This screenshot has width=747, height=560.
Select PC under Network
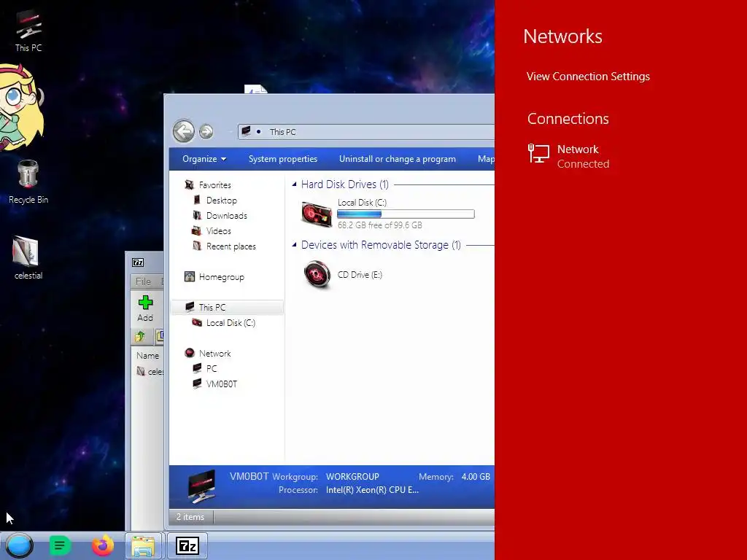[x=212, y=368]
